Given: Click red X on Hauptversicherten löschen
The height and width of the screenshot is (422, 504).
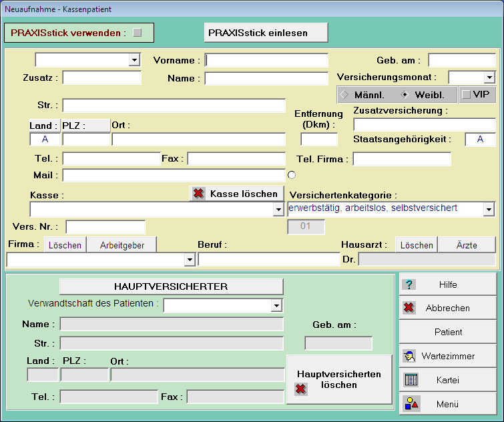Looking at the screenshot, I should tap(301, 389).
